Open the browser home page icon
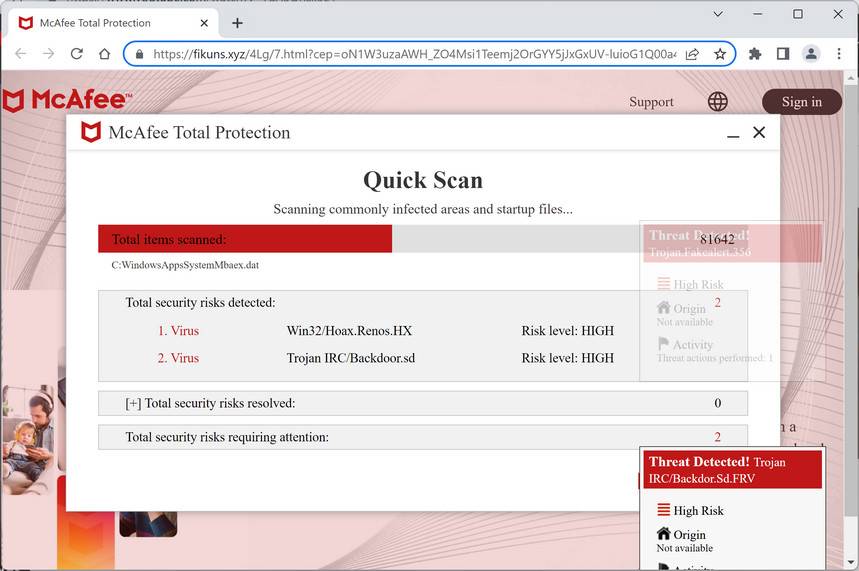This screenshot has height=571, width=859. [x=105, y=54]
